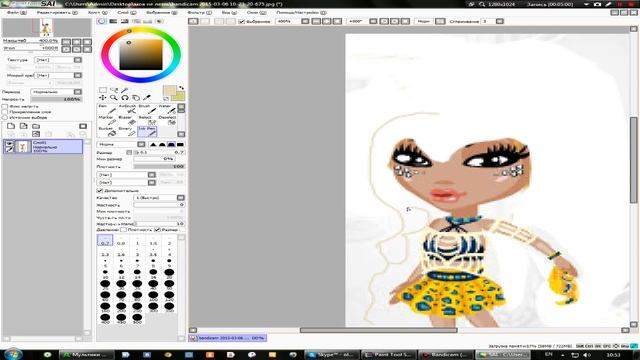Toggle the RGB slider panel icon

(x=113, y=21)
